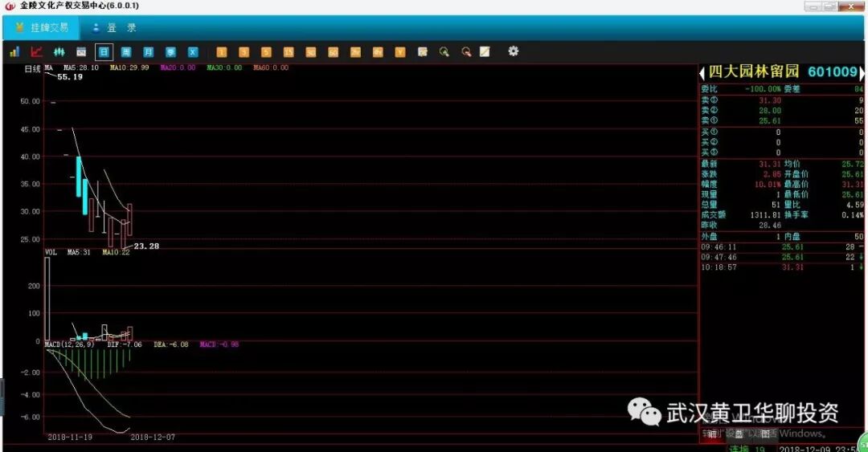Viewport: 868px width, 452px height.
Task: Select the 日 daily period button
Action: pos(104,52)
